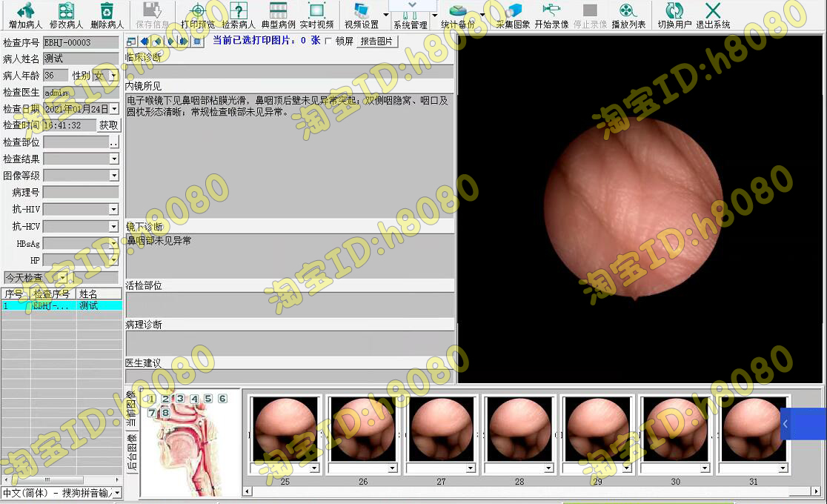Open the input method 中文(简体) dropdown
Viewport: 827px width, 504px height.
click(118, 493)
